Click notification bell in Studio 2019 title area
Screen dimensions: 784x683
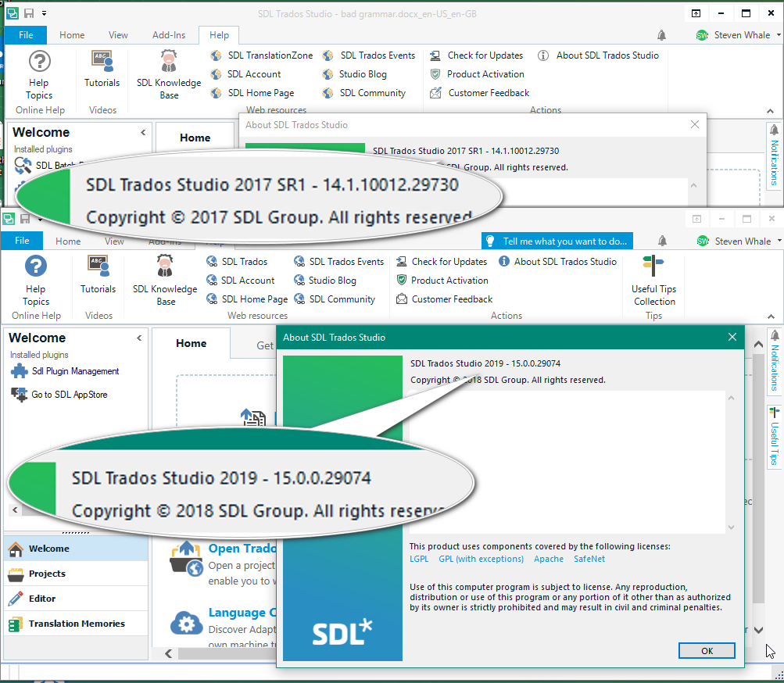[662, 241]
